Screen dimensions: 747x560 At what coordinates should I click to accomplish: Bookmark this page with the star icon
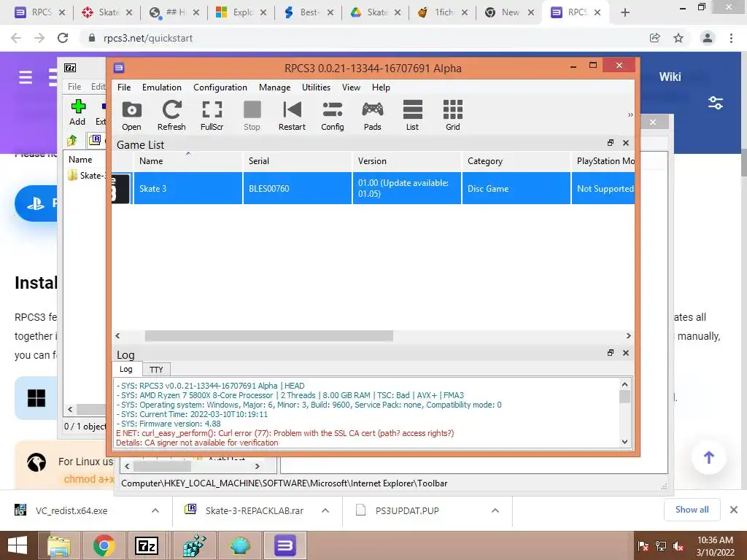[x=678, y=38]
